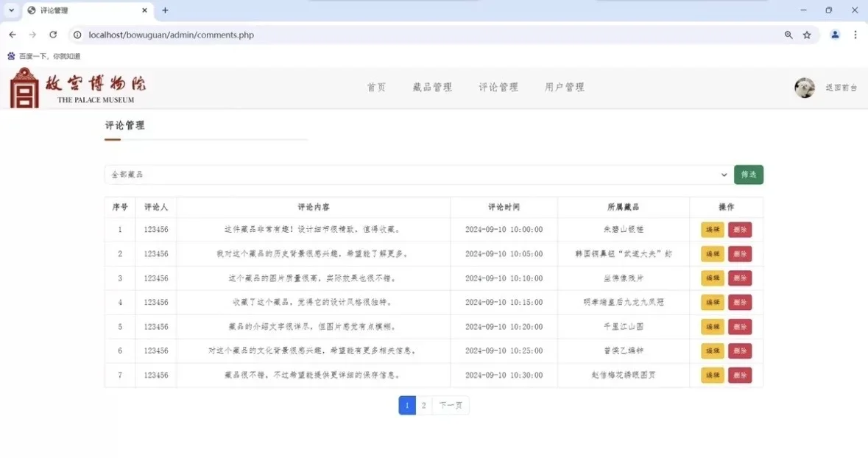Select the 藏品管理 navigation item
Screen dimensions: 868x458
click(432, 87)
